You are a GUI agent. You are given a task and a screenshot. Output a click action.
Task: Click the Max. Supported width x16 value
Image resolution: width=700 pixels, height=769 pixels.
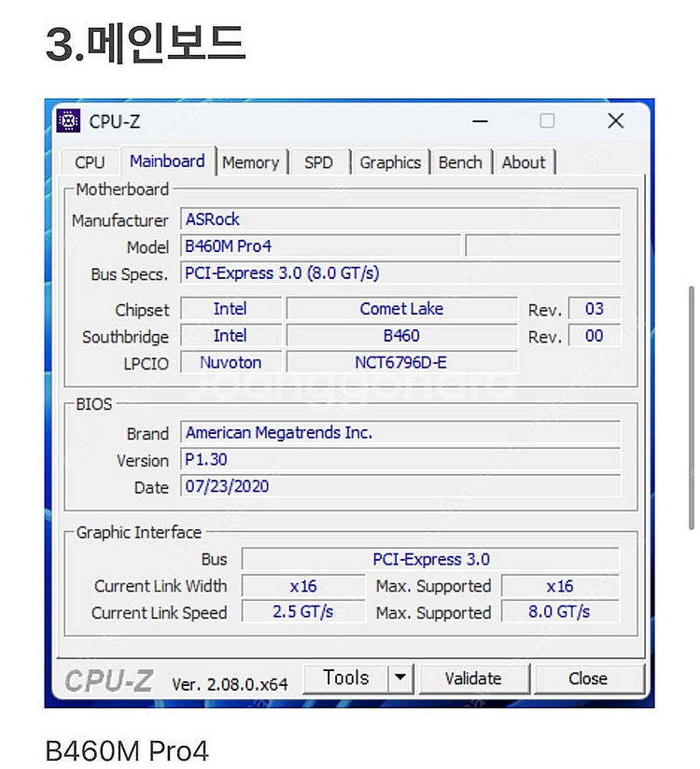(560, 586)
